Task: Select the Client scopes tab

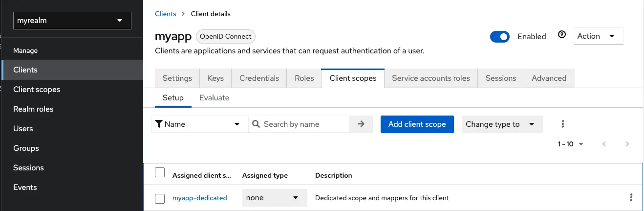Action: pyautogui.click(x=353, y=78)
